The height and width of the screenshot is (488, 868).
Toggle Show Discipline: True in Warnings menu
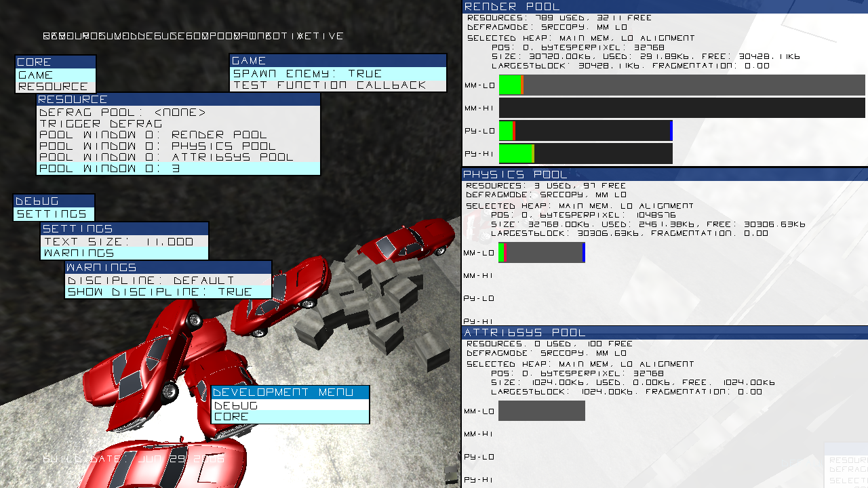[x=168, y=292]
